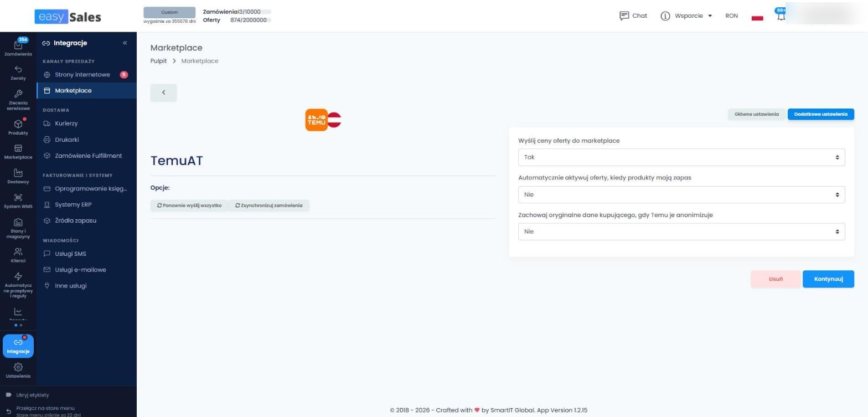Click the notifications bell icon
The width and height of the screenshot is (868, 417).
click(781, 16)
